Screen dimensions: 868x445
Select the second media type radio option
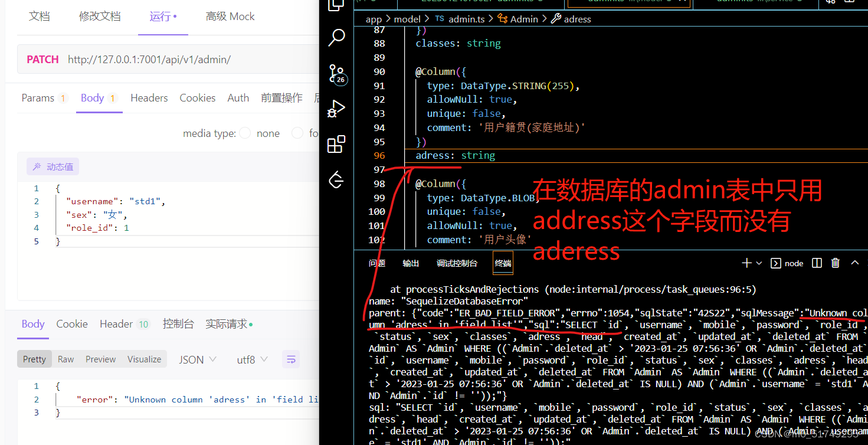[x=297, y=133]
